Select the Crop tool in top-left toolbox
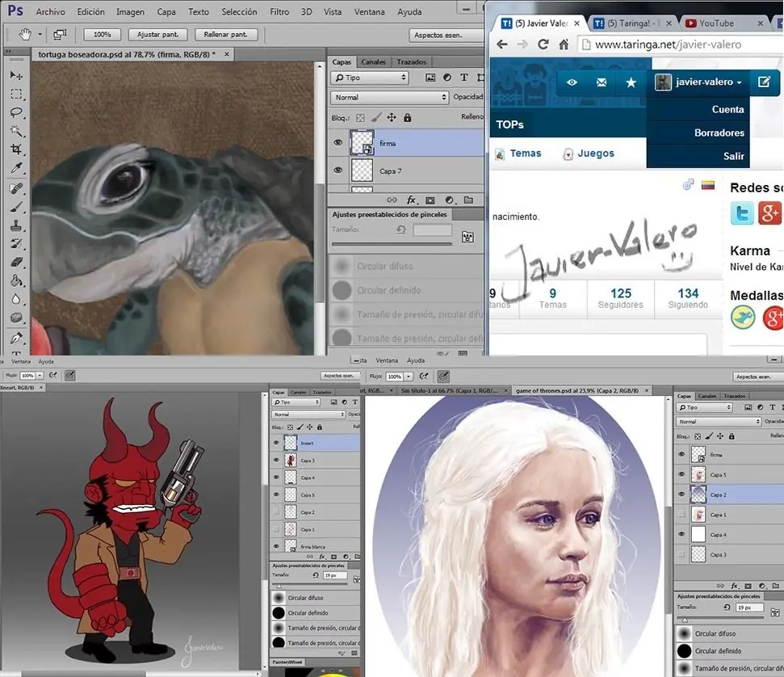This screenshot has height=677, width=784. click(16, 149)
